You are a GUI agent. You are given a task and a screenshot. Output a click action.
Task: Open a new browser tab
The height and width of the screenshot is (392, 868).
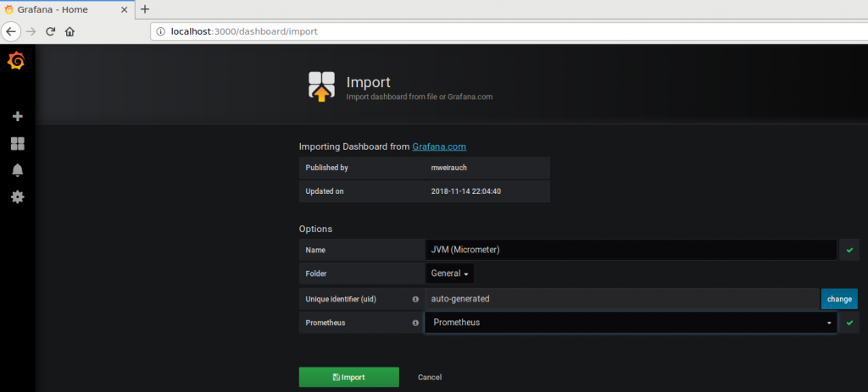click(145, 8)
